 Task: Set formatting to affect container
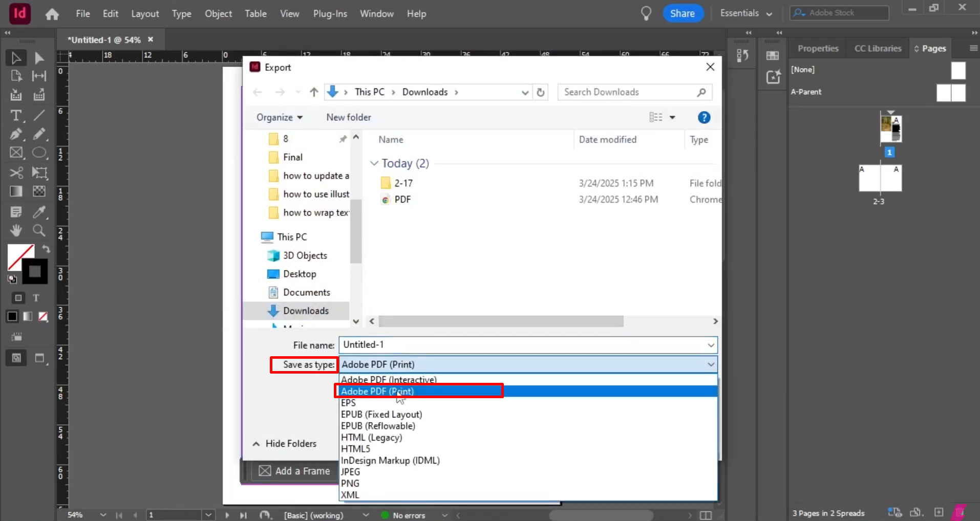click(18, 298)
